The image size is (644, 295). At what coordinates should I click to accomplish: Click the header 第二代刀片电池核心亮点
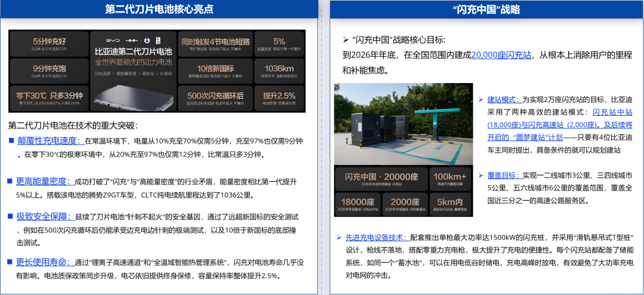[159, 9]
